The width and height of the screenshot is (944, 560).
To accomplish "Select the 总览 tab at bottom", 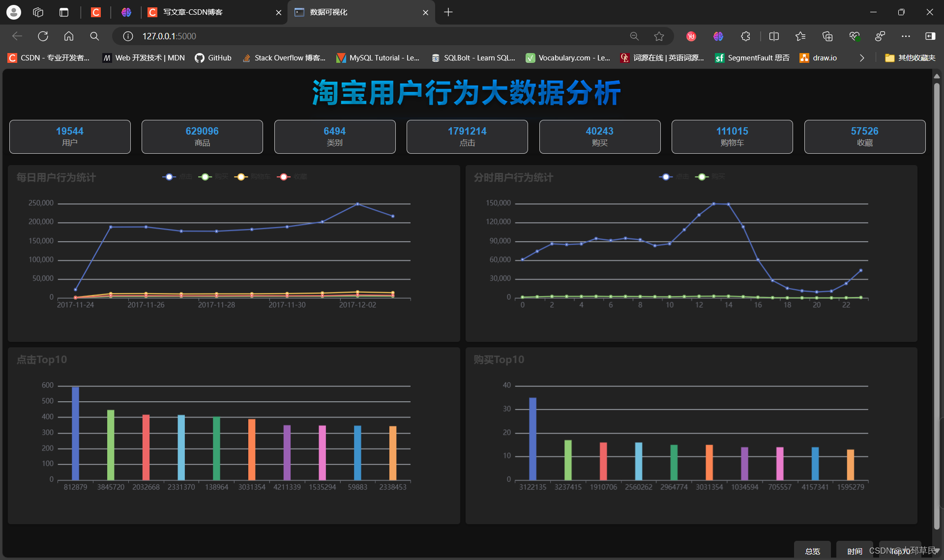I will coord(812,551).
